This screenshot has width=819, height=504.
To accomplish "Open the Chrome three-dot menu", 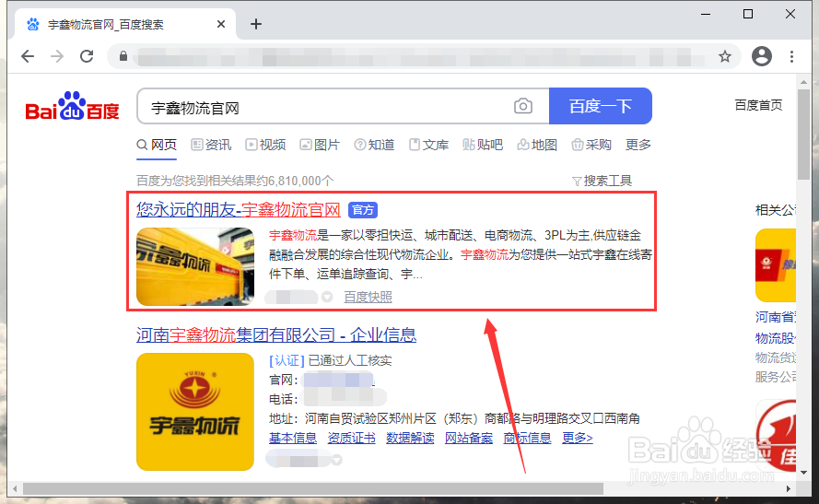I will (792, 56).
